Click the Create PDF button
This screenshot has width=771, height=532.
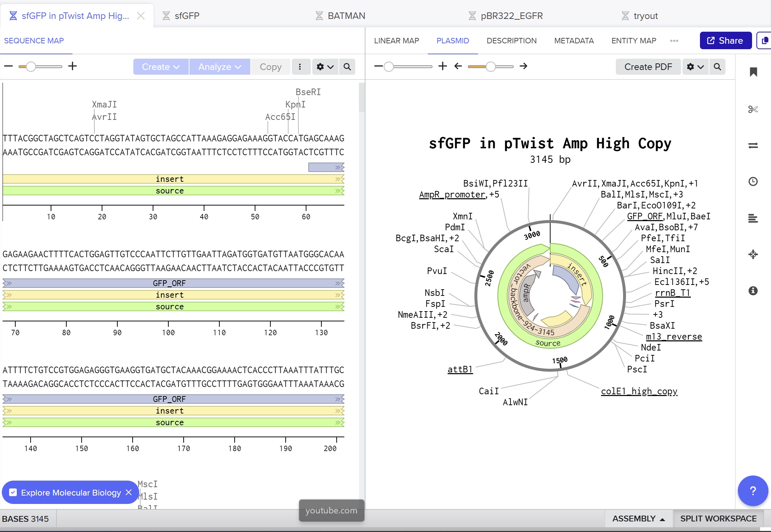pos(648,67)
